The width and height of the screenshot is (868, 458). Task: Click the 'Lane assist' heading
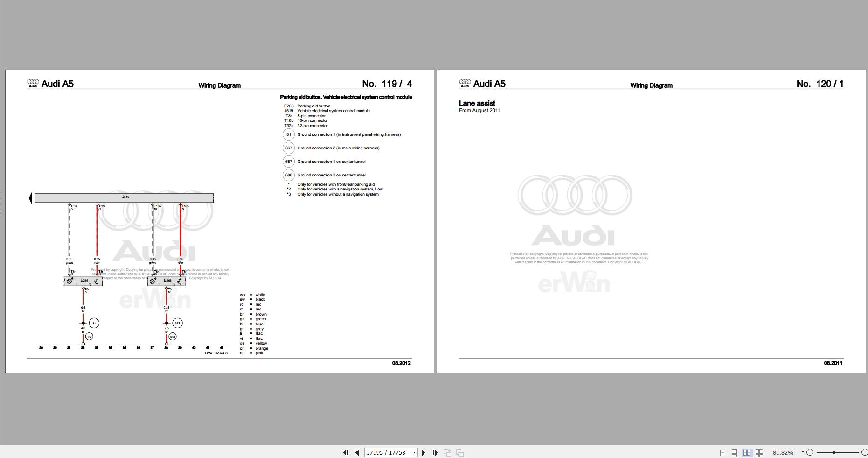coord(477,104)
